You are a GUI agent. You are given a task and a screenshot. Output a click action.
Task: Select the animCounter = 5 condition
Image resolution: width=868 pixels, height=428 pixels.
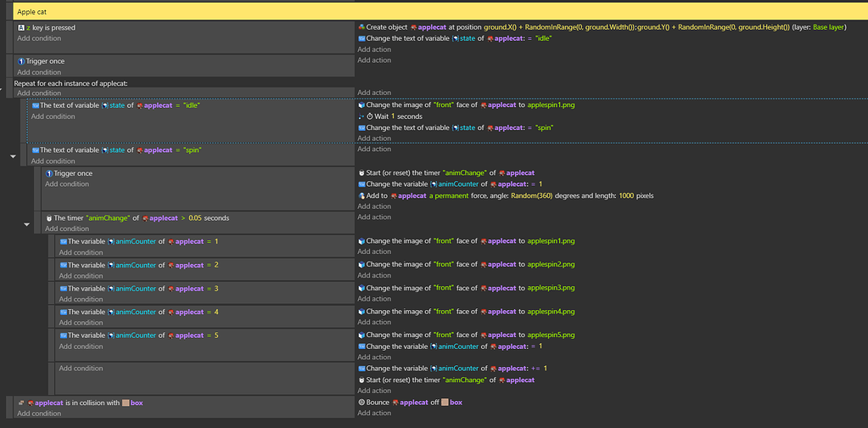point(139,335)
